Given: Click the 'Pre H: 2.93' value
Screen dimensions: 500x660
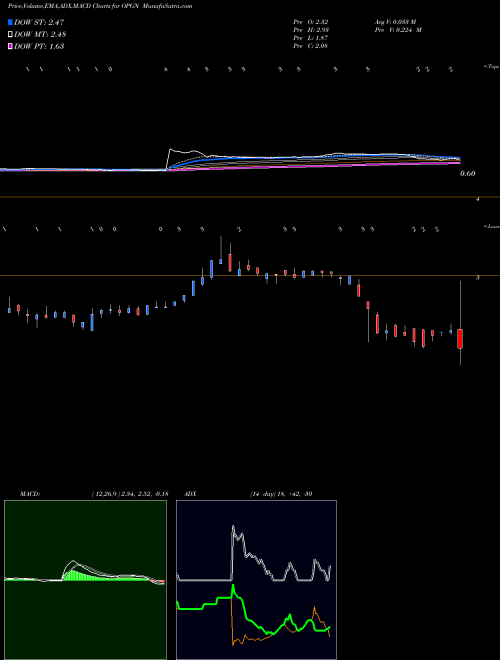Looking at the screenshot, I should (311, 29).
